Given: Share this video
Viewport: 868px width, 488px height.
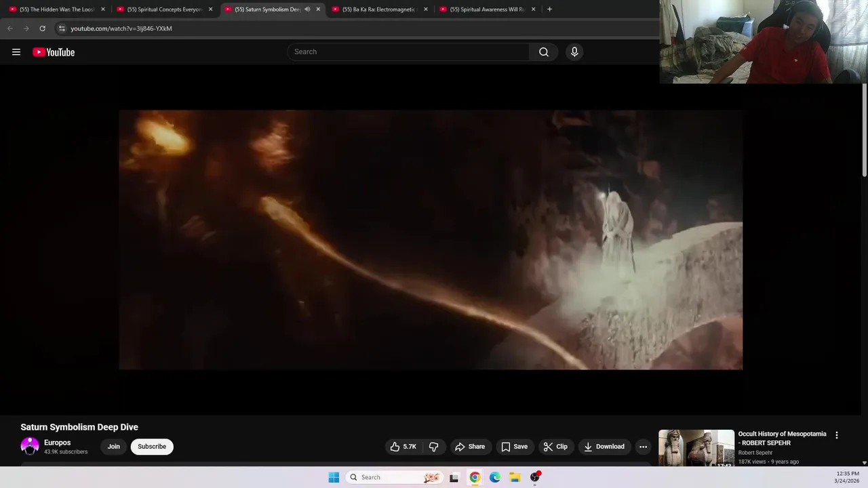Looking at the screenshot, I should (x=470, y=447).
